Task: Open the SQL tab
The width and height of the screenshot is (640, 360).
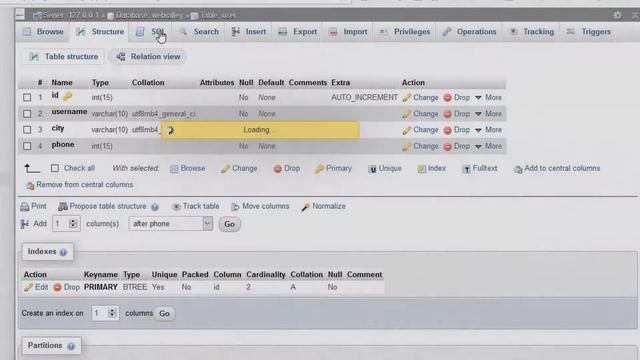Action: tap(151, 32)
